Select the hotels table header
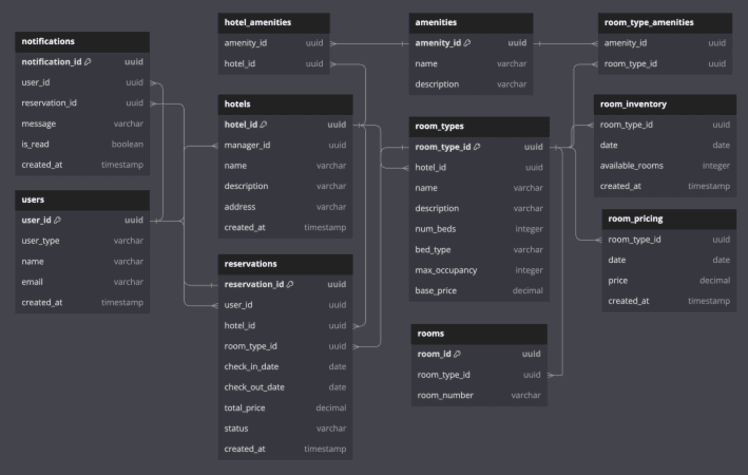Screen dimensions: 748x475 (285, 104)
